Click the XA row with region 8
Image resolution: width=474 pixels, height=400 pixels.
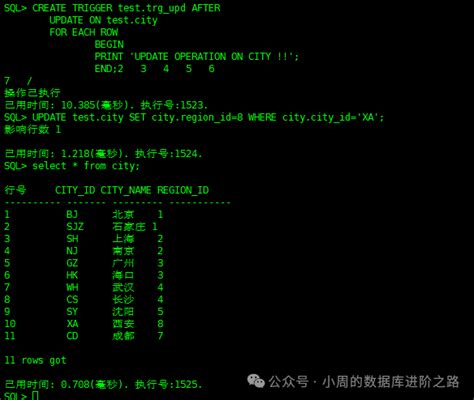[83, 324]
